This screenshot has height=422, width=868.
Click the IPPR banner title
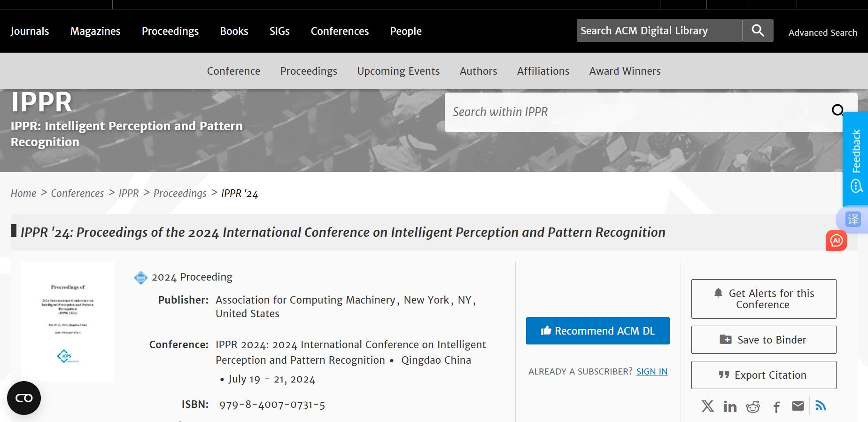(x=42, y=102)
